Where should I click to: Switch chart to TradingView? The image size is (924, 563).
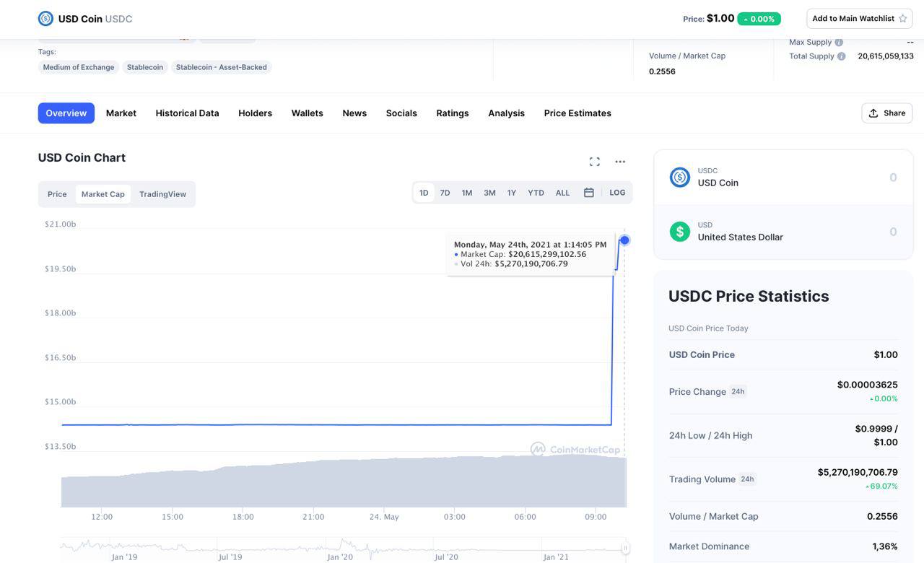[x=162, y=194]
